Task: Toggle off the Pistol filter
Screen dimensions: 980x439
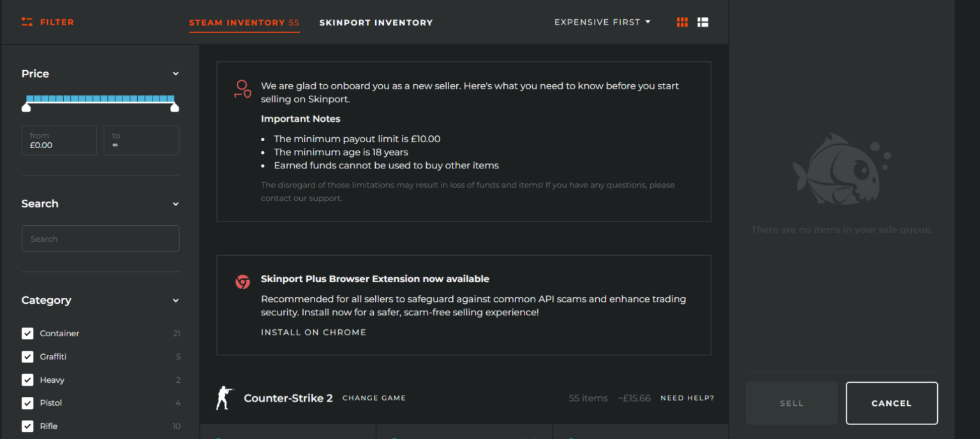Action: pos(27,403)
